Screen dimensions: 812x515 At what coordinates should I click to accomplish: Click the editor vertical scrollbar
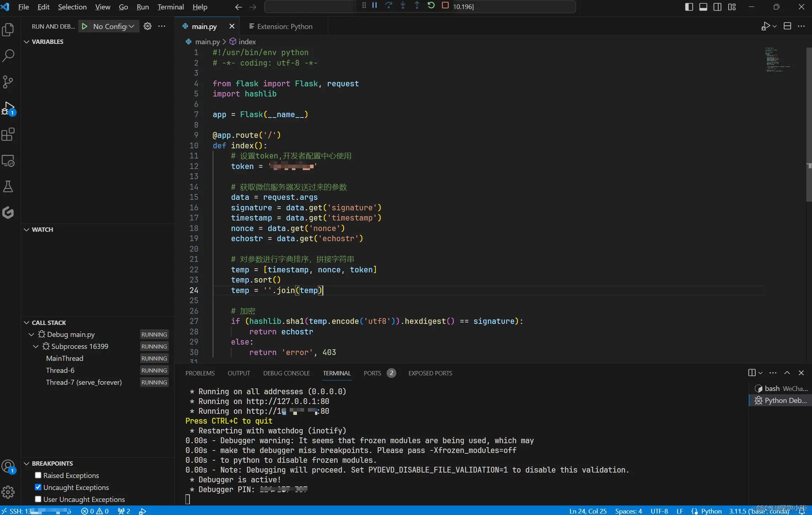[x=809, y=123]
